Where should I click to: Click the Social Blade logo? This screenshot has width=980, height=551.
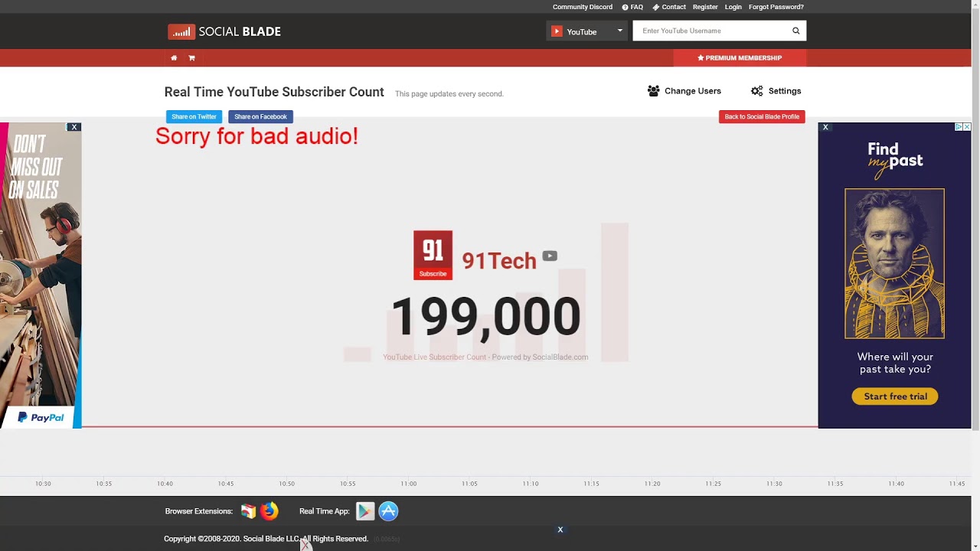pos(224,31)
